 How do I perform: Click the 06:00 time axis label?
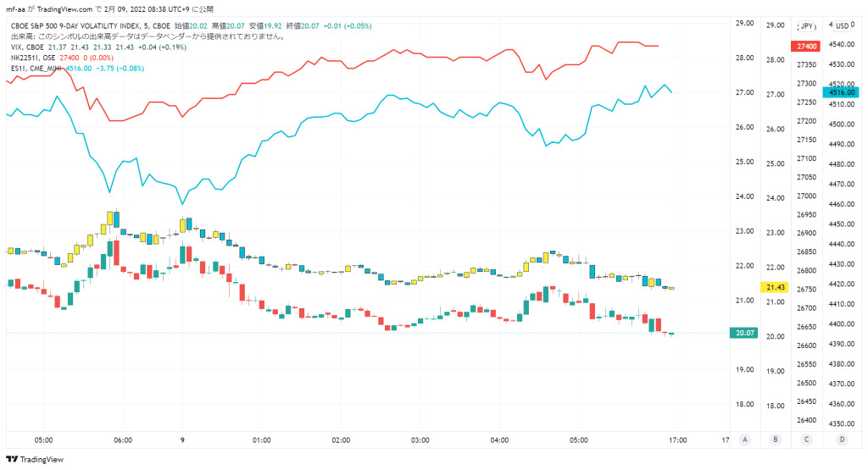tap(123, 440)
